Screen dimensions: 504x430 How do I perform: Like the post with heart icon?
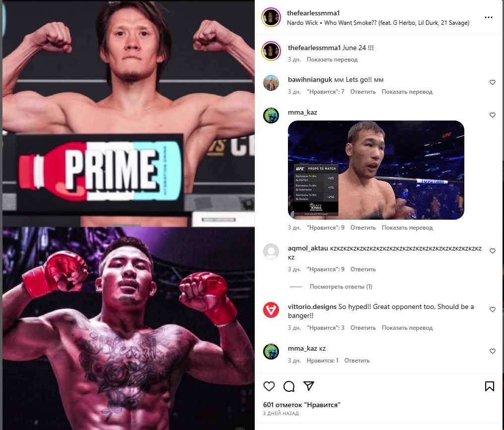point(269,386)
